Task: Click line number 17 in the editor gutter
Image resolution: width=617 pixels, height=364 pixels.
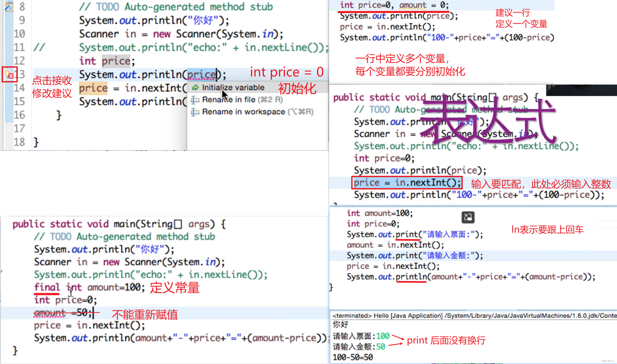Action: tap(19, 128)
